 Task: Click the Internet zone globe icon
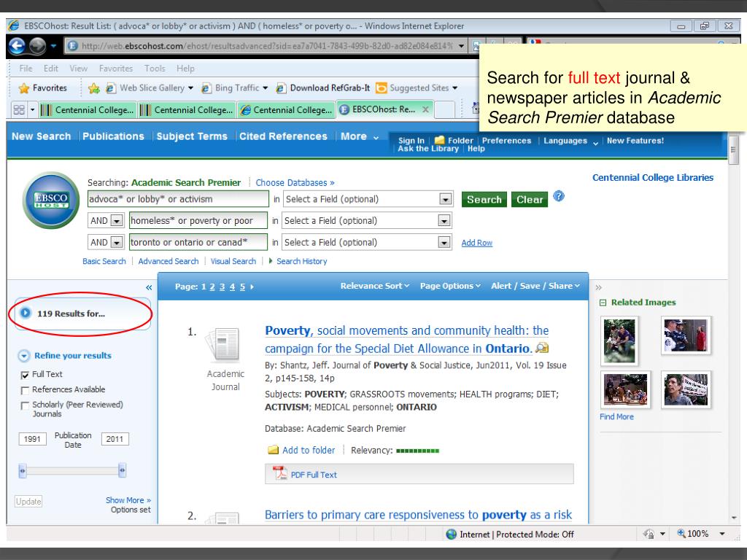(x=451, y=534)
